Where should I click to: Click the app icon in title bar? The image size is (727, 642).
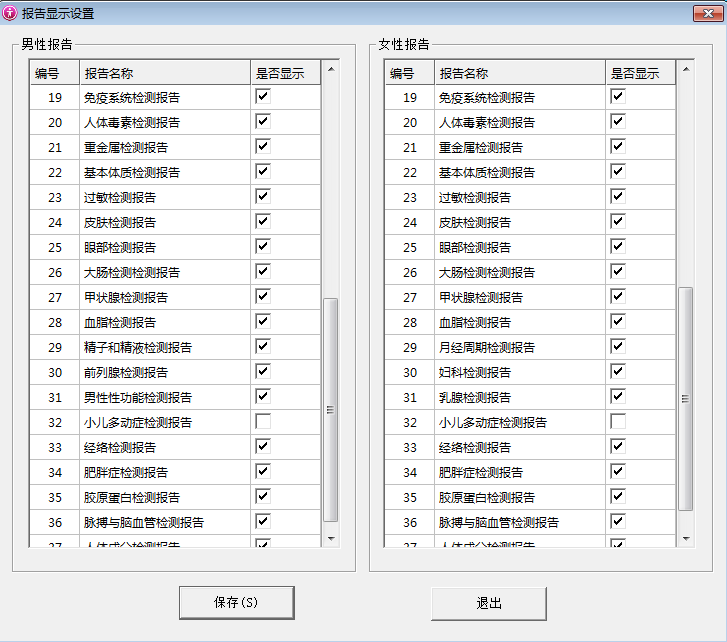[x=10, y=11]
